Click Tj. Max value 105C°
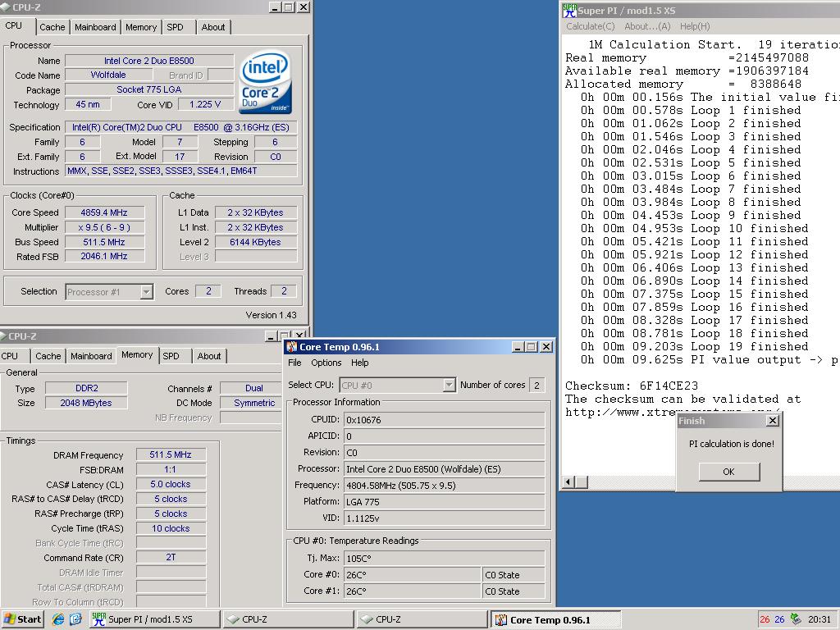Viewport: 840px width, 630px height. click(444, 558)
